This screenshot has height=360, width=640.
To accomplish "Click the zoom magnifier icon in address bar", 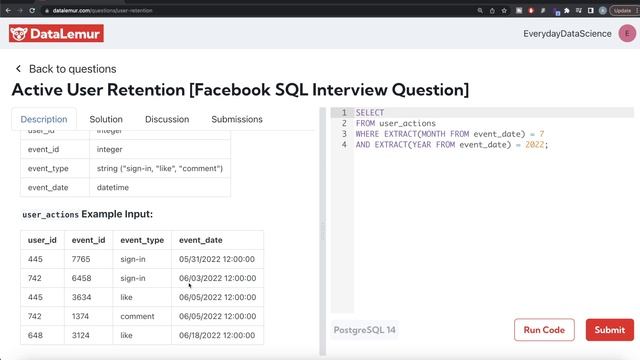I will [x=480, y=11].
